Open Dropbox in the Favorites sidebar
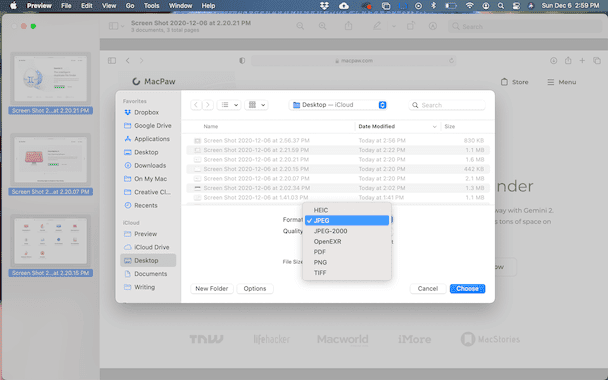The width and height of the screenshot is (608, 380). tap(148, 112)
